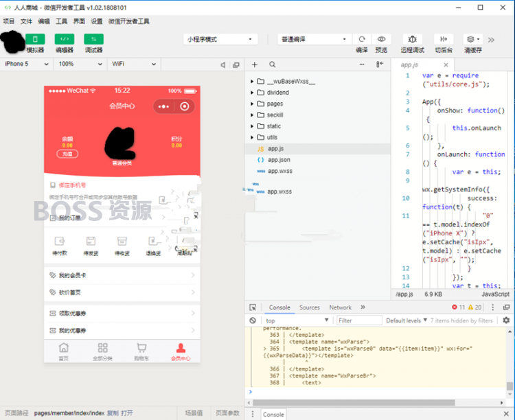Open console settings gear icon
Image resolution: width=515 pixels, height=420 pixels.
[x=506, y=320]
